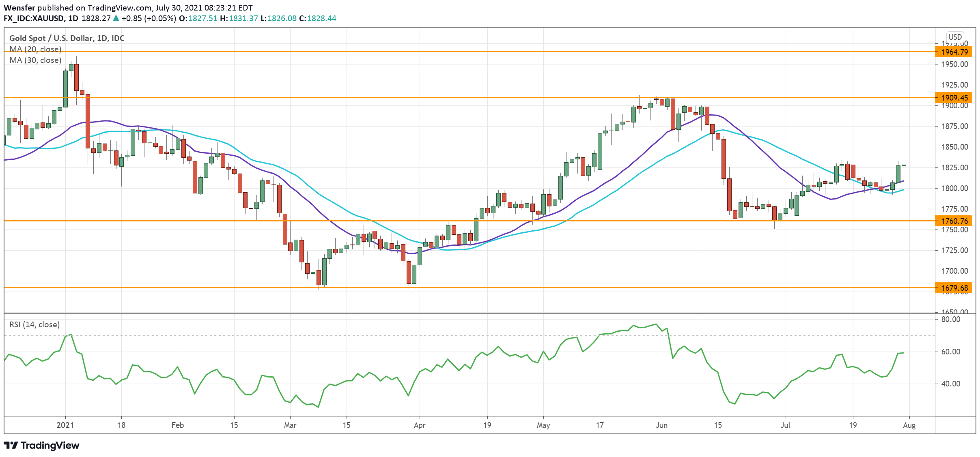Viewport: 980px width, 457px height.
Task: Click the Aug label on the time axis
Action: tap(909, 425)
